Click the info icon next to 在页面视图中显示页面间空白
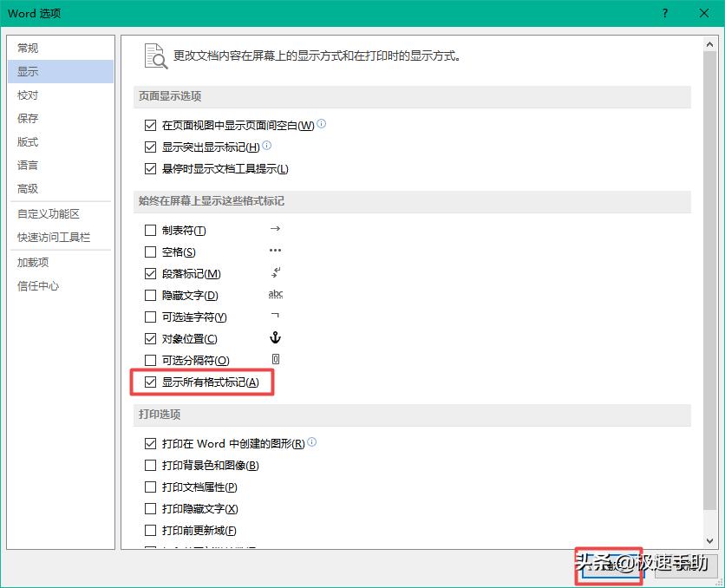The height and width of the screenshot is (588, 725). point(321,124)
